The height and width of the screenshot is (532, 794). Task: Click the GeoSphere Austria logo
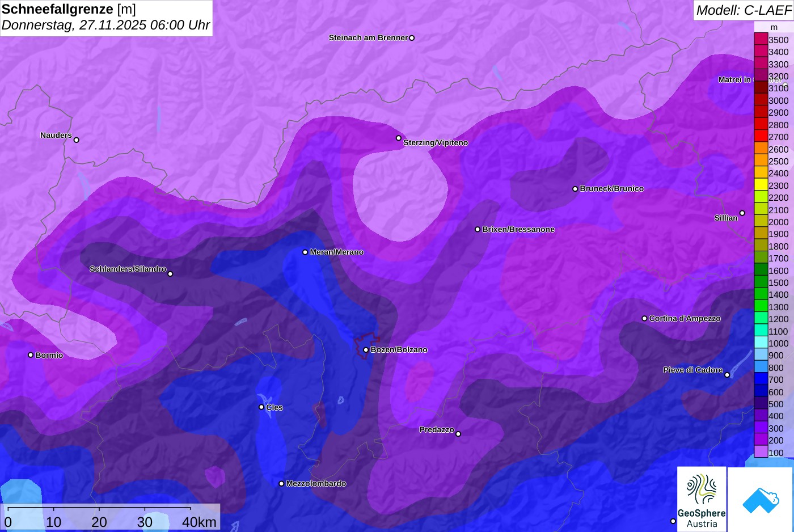[702, 499]
